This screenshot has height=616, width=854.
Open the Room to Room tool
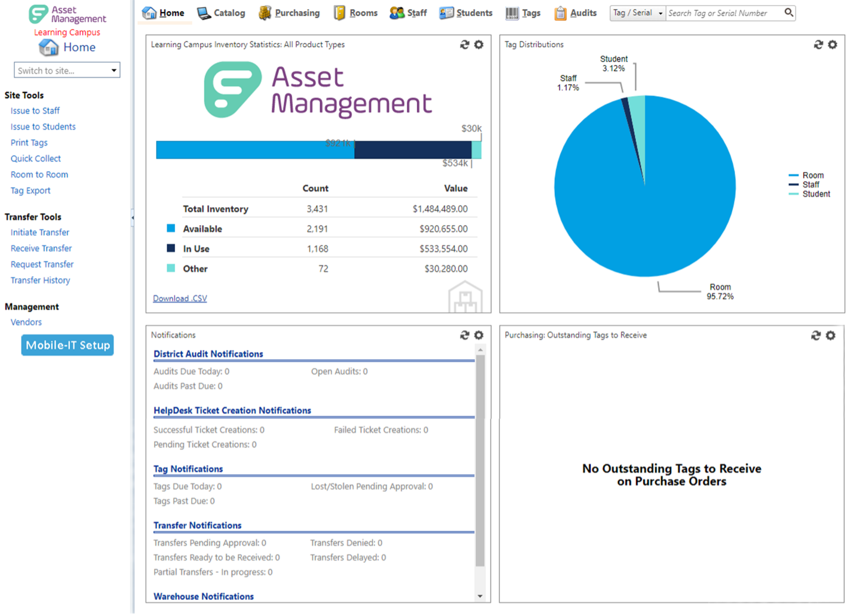pyautogui.click(x=39, y=175)
